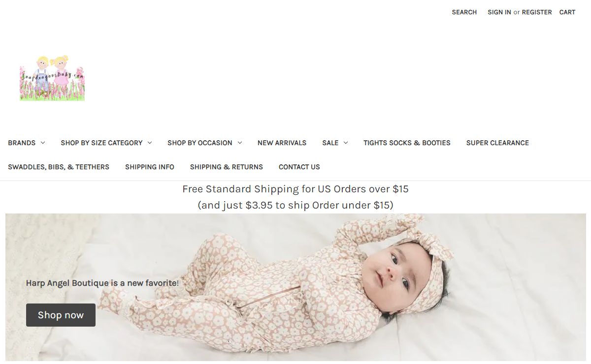The width and height of the screenshot is (591, 364).
Task: Expand the Brands dropdown menu
Action: 26,143
